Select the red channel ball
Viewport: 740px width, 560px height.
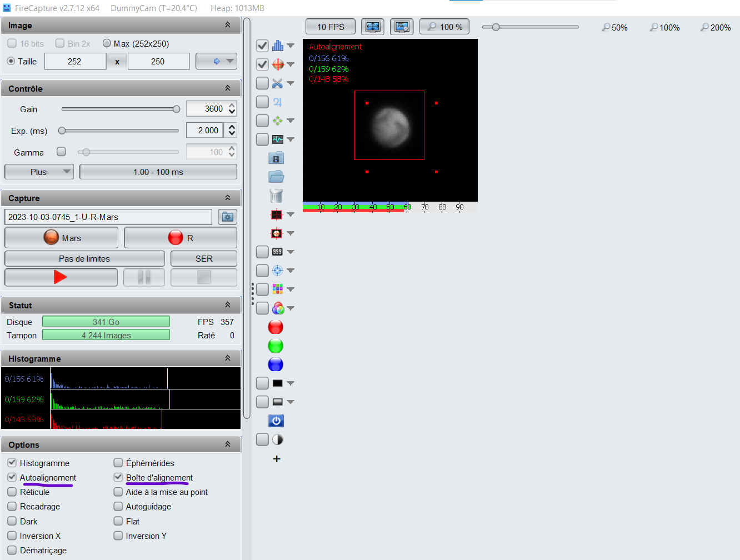[276, 327]
